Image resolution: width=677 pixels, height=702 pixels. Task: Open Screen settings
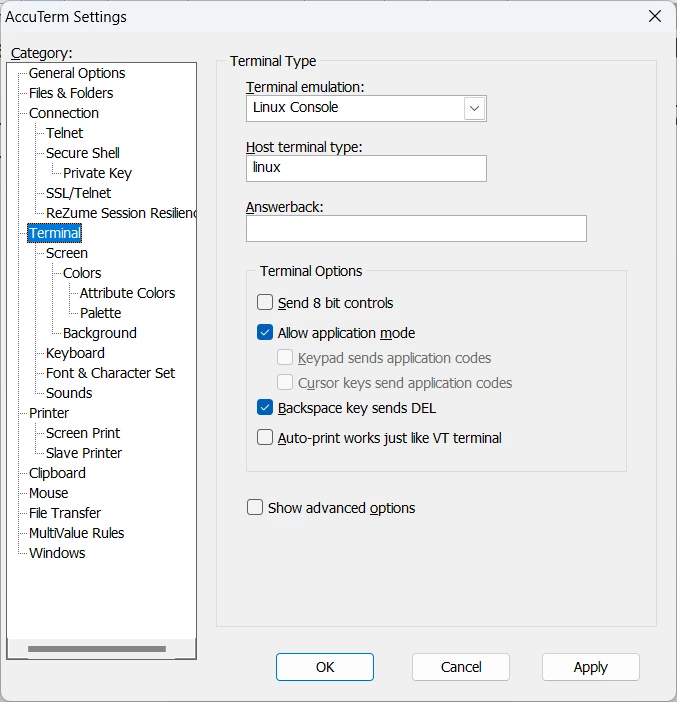point(67,253)
